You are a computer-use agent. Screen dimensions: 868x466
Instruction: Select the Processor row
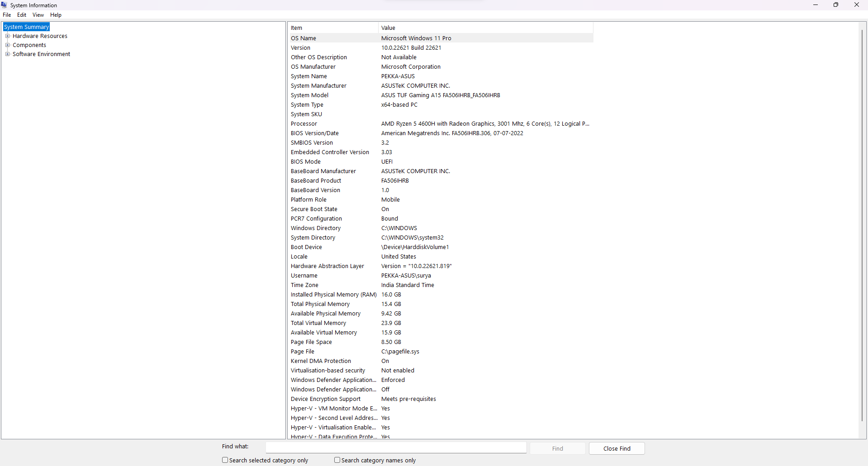[441, 124]
